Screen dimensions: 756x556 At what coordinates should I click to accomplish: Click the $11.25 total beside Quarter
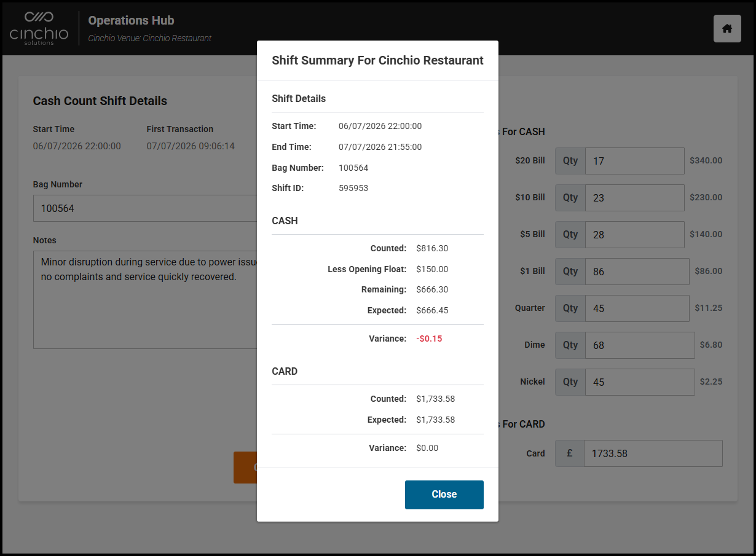point(709,308)
